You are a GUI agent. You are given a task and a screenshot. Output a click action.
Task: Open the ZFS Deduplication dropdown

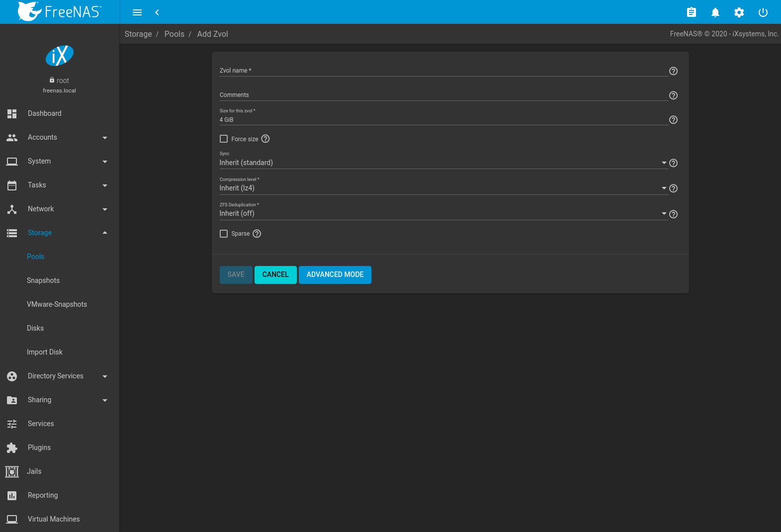(442, 213)
